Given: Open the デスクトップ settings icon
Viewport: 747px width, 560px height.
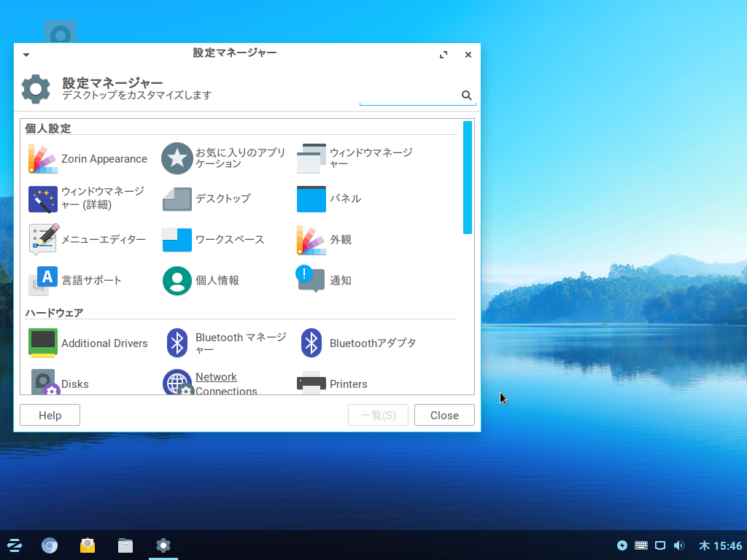Looking at the screenshot, I should coord(177,198).
